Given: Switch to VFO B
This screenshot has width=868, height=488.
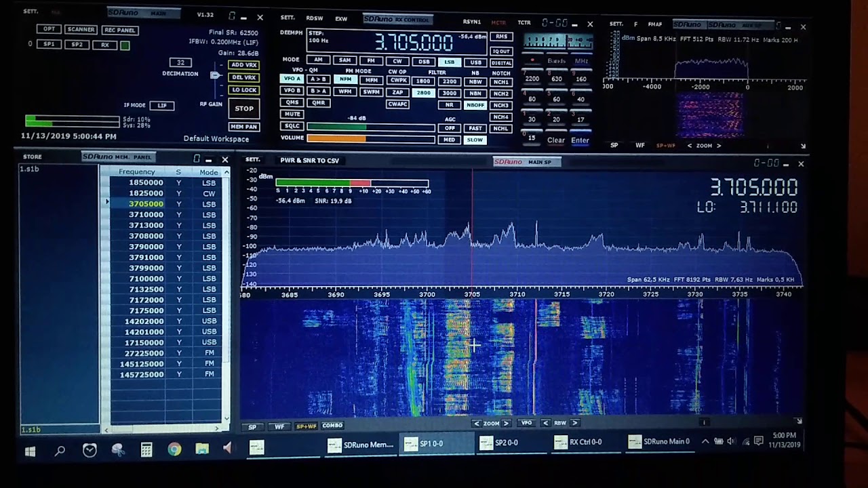Looking at the screenshot, I should click(x=292, y=91).
